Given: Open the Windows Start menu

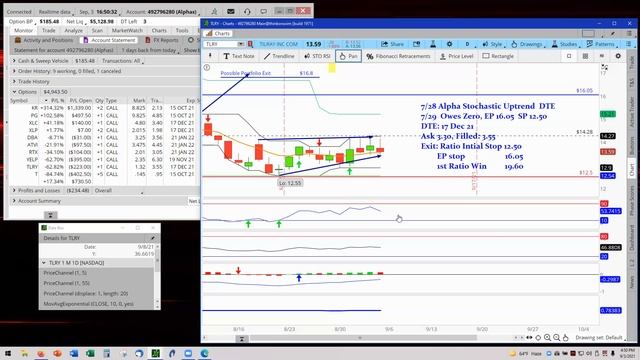Looking at the screenshot, I should [x=7, y=353].
